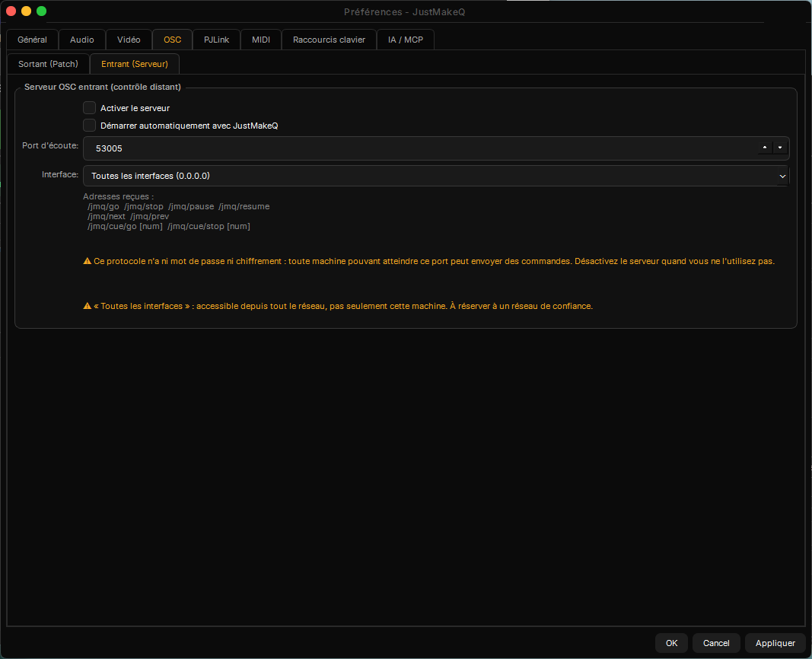Click the Cancel button

click(x=716, y=643)
